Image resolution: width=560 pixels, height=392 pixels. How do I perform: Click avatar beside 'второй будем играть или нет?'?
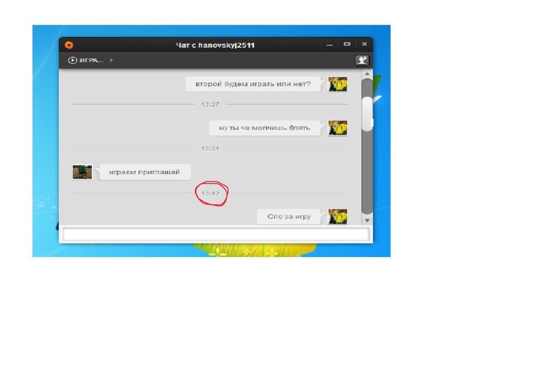[x=338, y=84]
